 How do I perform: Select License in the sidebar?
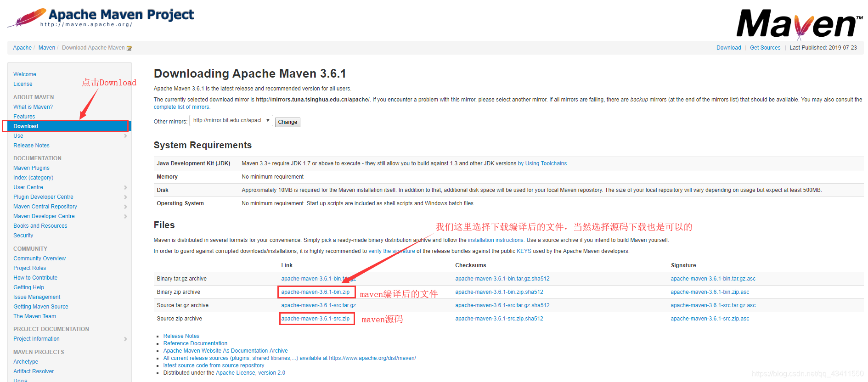[x=23, y=84]
